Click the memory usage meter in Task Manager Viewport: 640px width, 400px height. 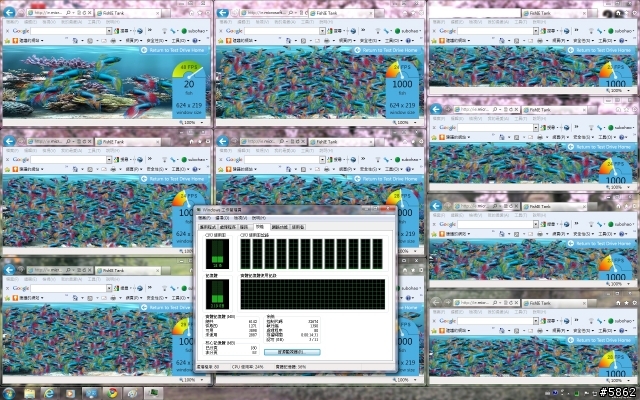coord(217,294)
